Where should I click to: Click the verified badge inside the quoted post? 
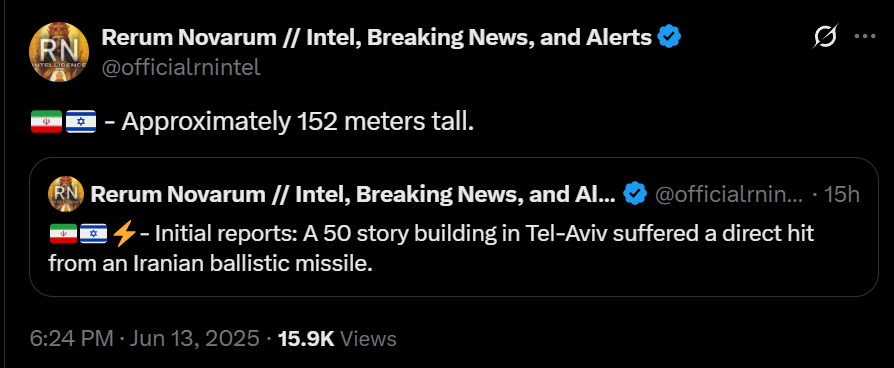click(635, 195)
